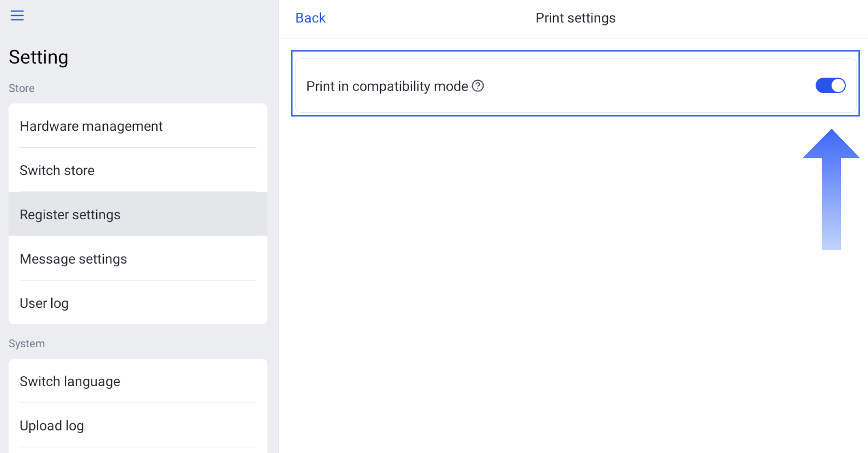This screenshot has width=868, height=453.
Task: Open the hamburger navigation menu
Action: point(17,15)
